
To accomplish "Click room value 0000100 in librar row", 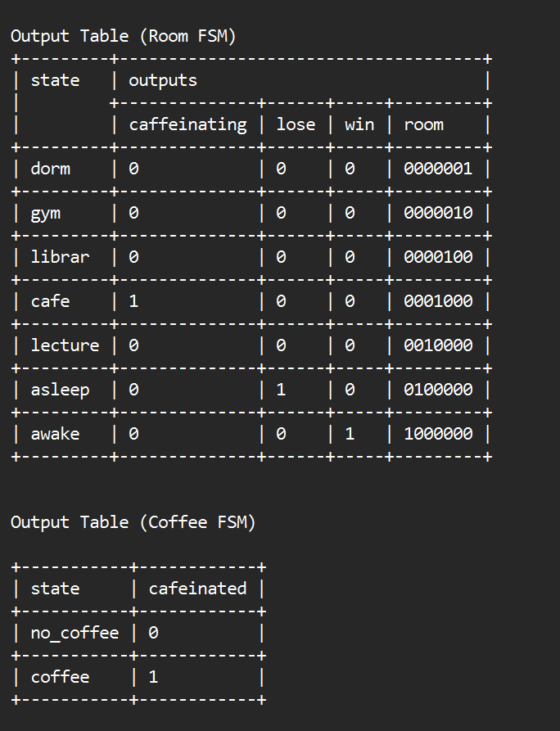I will coord(438,257).
